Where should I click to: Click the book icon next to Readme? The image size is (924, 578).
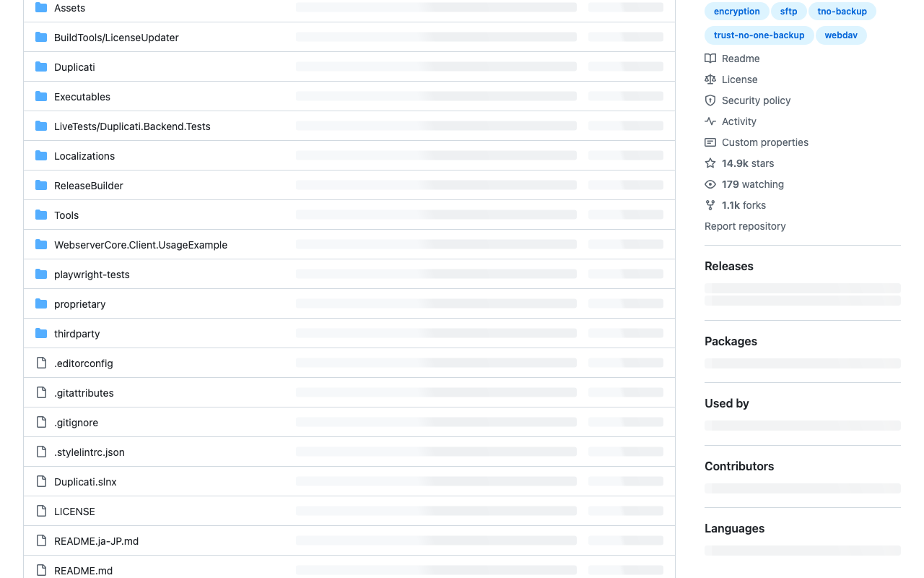click(x=710, y=59)
